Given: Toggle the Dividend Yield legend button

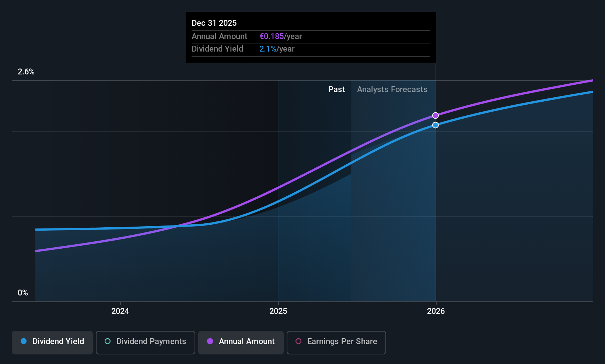Looking at the screenshot, I should tap(52, 342).
